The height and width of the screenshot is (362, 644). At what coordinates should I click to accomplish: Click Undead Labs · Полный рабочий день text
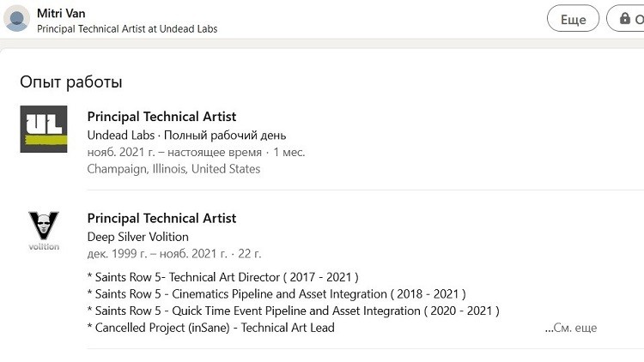186,135
